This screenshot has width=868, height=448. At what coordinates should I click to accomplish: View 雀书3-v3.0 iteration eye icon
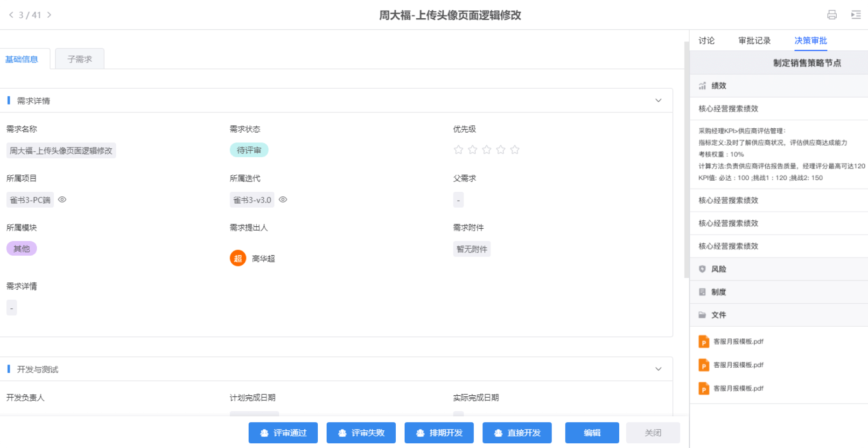tap(283, 200)
